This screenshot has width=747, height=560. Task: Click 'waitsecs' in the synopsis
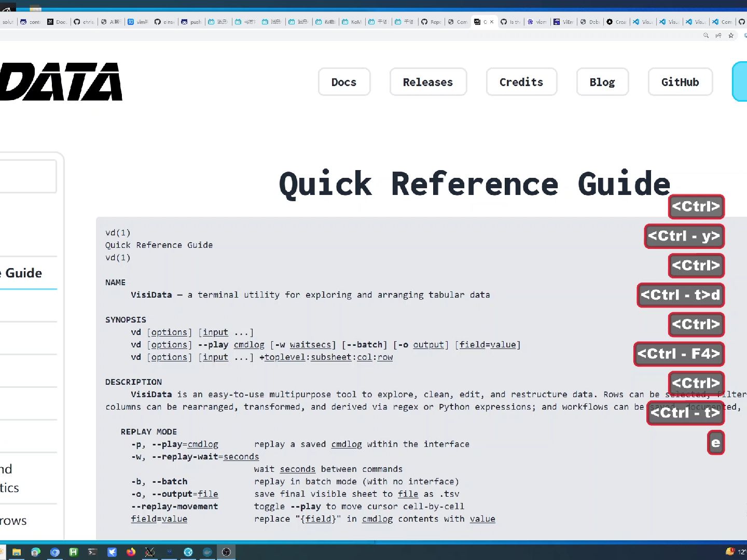tap(310, 345)
